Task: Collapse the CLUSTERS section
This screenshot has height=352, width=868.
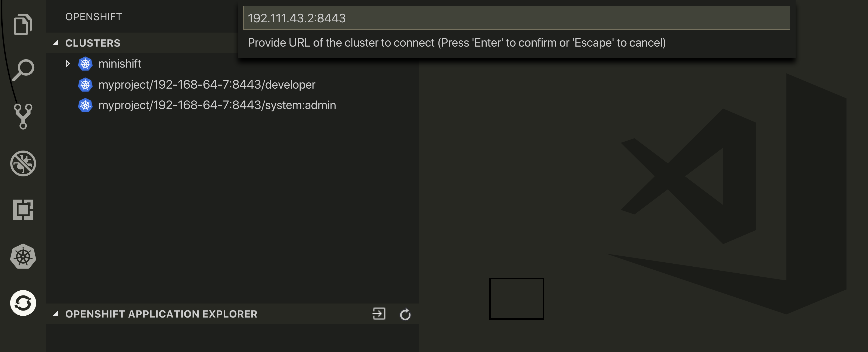Action: click(56, 43)
